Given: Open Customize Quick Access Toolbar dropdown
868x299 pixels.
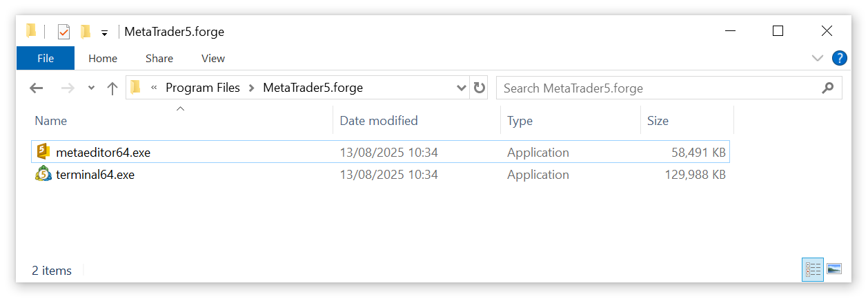Looking at the screenshot, I should pyautogui.click(x=105, y=32).
